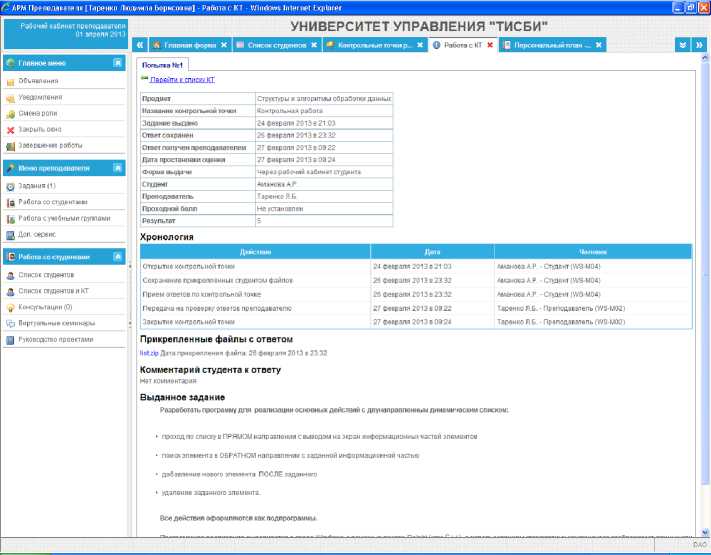
Task: Select the Закрытие контрольной точки row
Action: (416, 322)
